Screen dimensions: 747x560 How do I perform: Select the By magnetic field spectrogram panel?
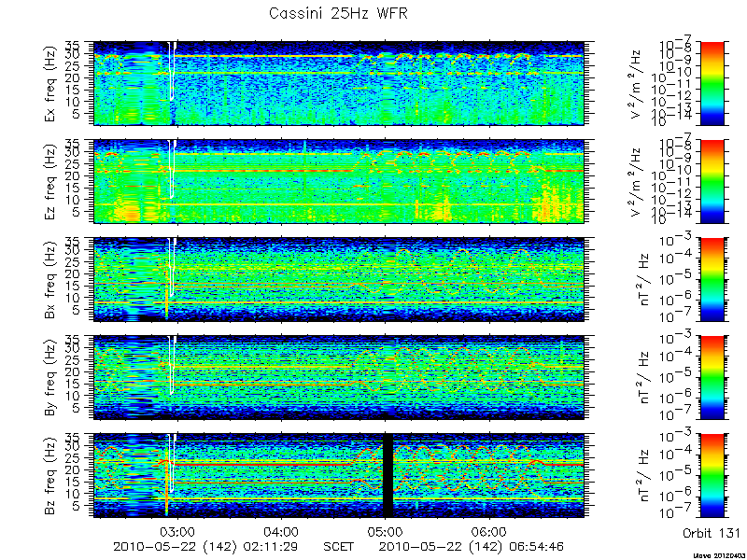tap(339, 378)
